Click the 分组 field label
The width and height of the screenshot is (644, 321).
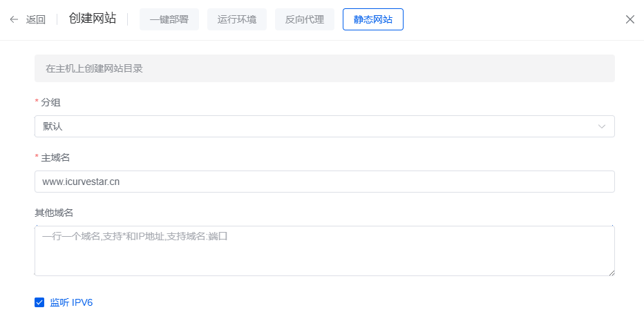pos(50,102)
